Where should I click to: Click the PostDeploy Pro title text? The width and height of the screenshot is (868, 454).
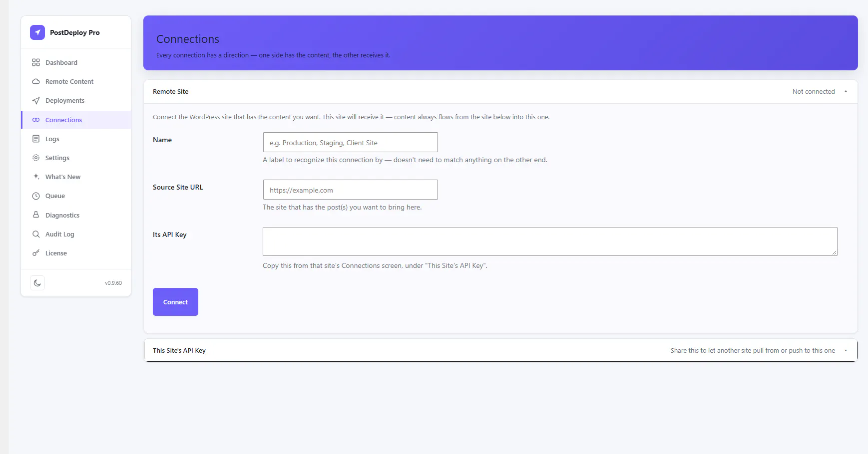75,32
